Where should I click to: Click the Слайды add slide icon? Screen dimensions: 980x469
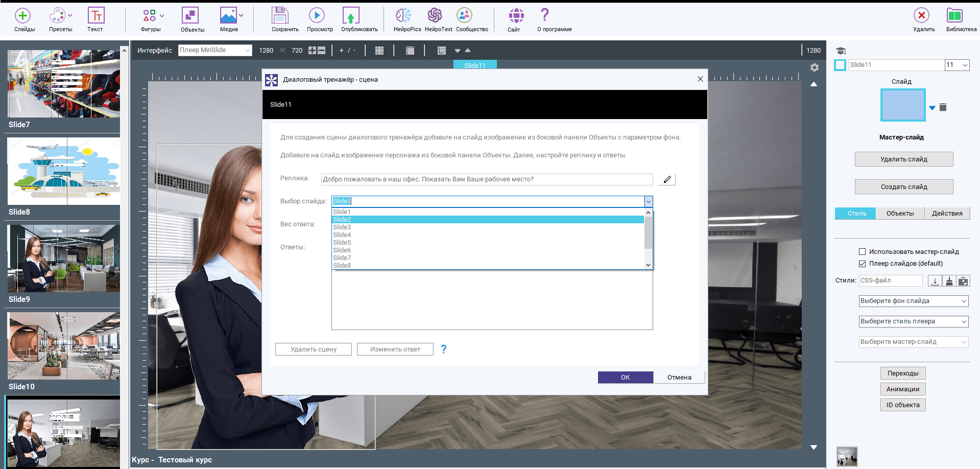(23, 16)
